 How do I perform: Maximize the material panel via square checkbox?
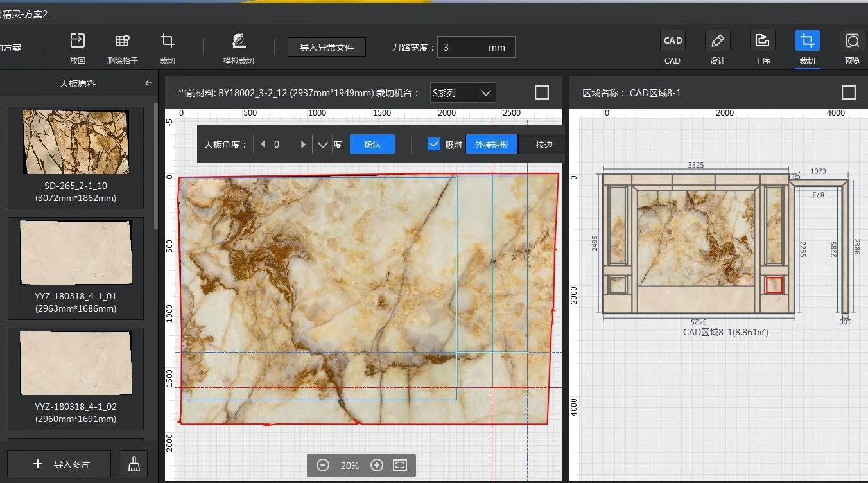tap(542, 92)
